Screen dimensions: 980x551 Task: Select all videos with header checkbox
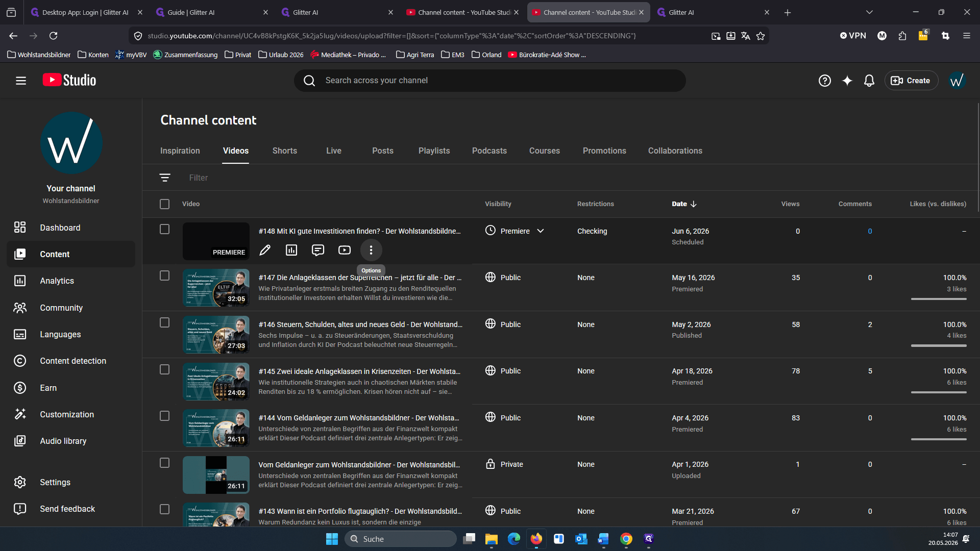(x=164, y=204)
